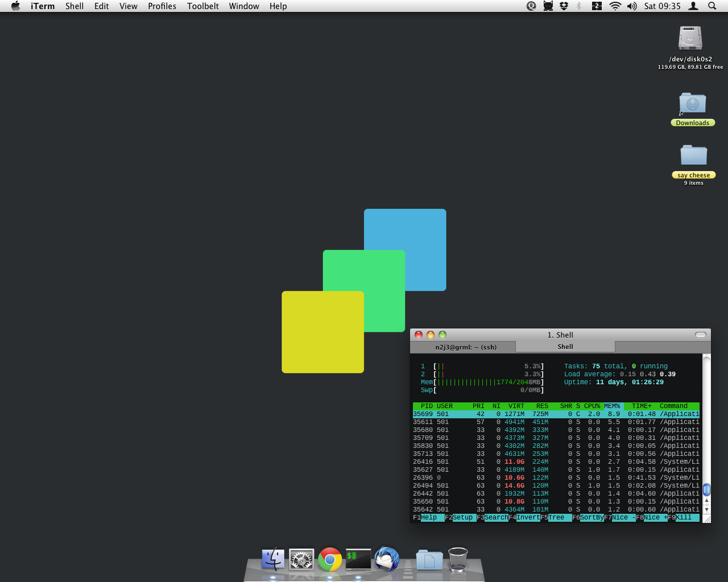Click the RES column header
Image resolution: width=728 pixels, height=582 pixels.
pyautogui.click(x=542, y=406)
